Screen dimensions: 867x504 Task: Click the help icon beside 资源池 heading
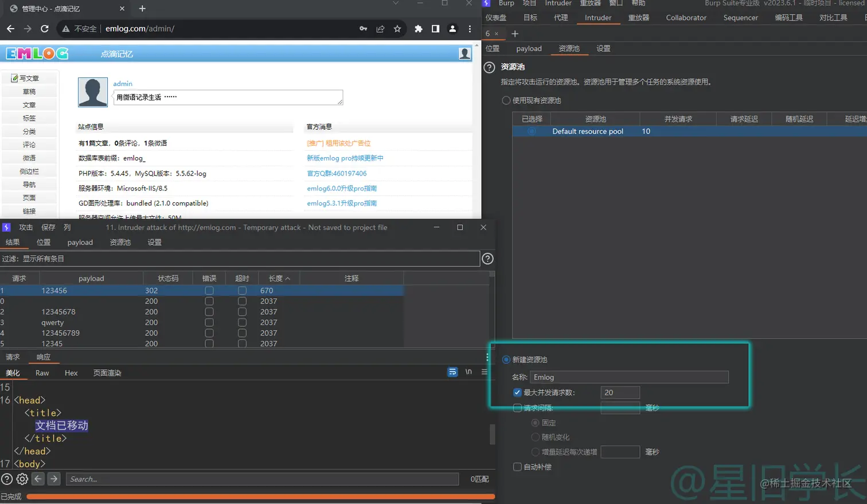point(489,67)
